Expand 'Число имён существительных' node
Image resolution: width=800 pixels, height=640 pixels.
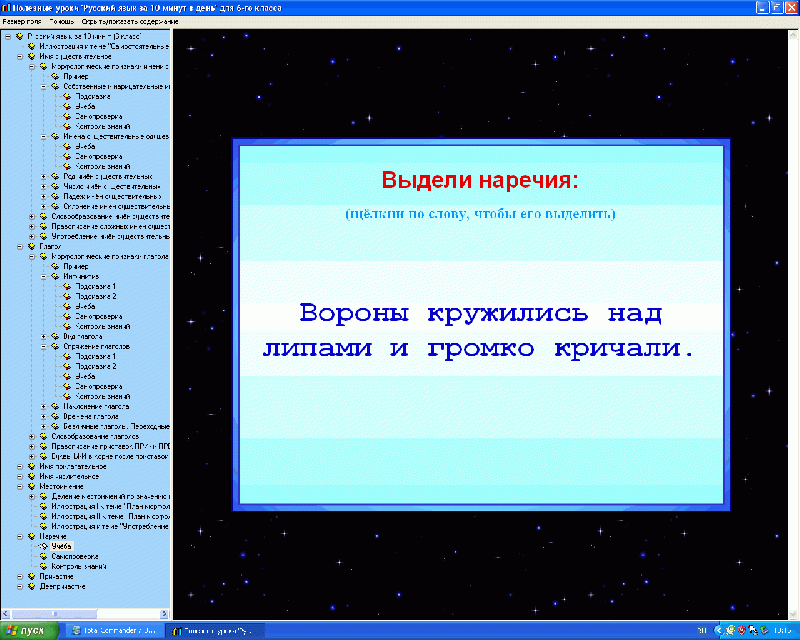pyautogui.click(x=44, y=186)
